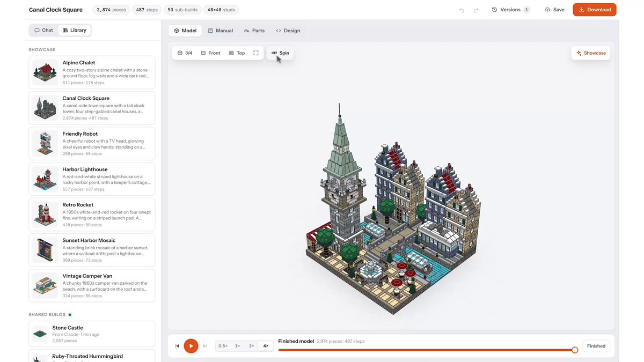Click the orange Download button

click(x=595, y=10)
